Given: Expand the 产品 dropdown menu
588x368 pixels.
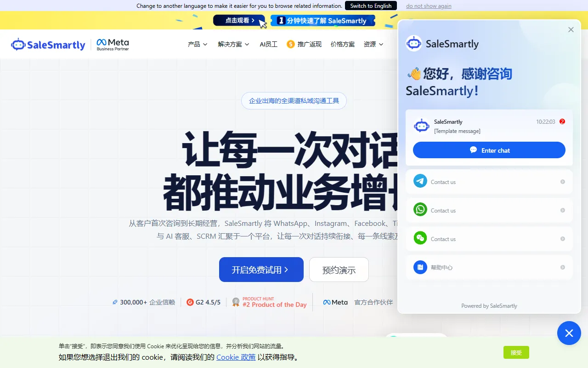Looking at the screenshot, I should [x=198, y=44].
